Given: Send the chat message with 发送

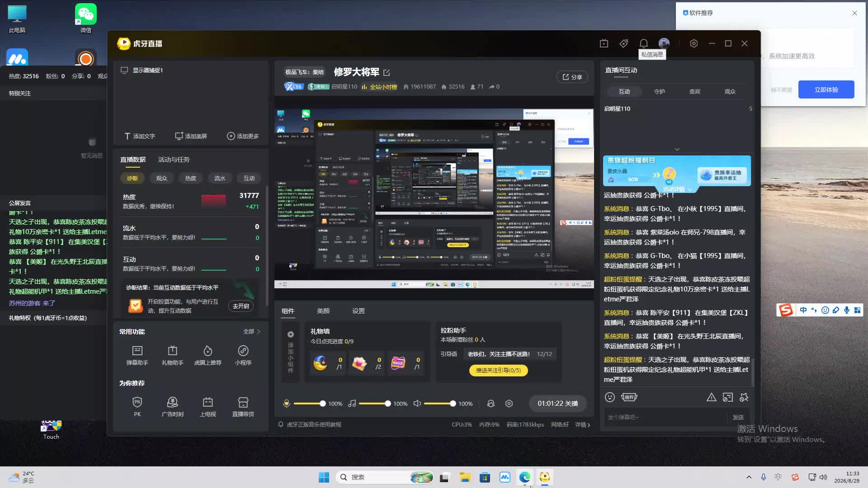Looking at the screenshot, I should coord(738,418).
